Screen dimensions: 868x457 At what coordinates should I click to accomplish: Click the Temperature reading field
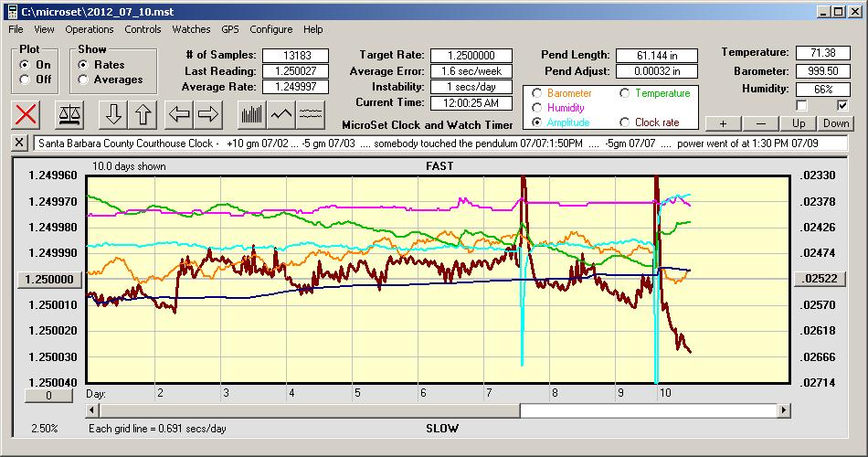(822, 53)
